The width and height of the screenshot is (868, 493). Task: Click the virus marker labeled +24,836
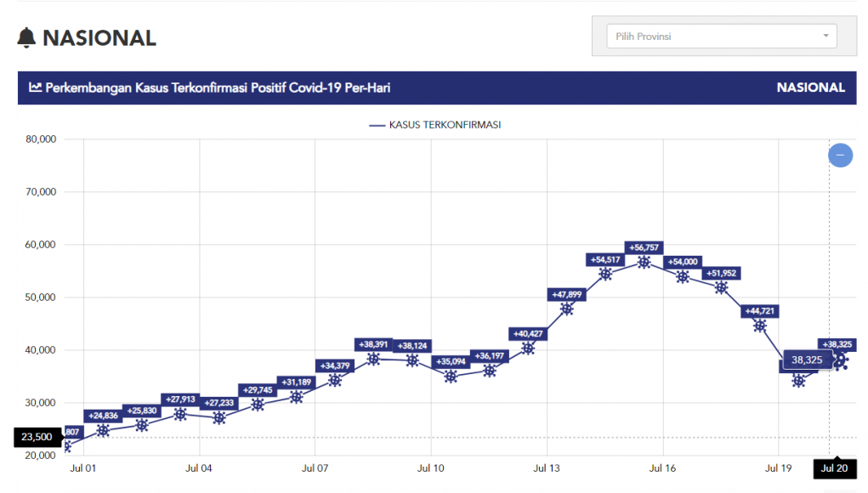(103, 430)
